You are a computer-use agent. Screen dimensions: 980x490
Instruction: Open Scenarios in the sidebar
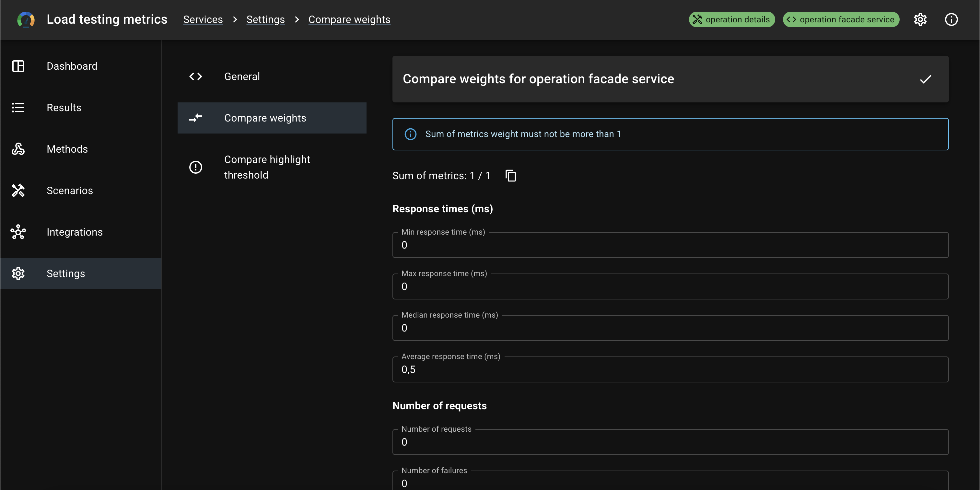(81, 190)
